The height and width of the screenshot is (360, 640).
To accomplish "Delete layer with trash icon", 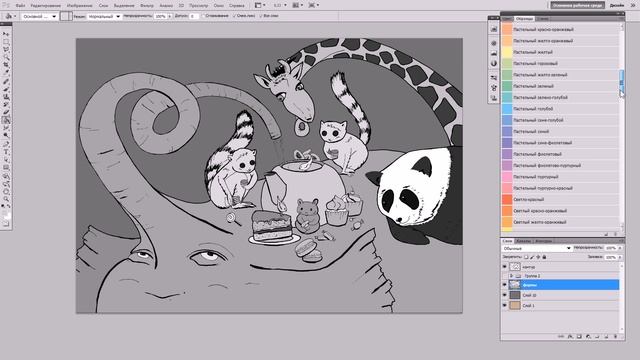I will pos(616,336).
